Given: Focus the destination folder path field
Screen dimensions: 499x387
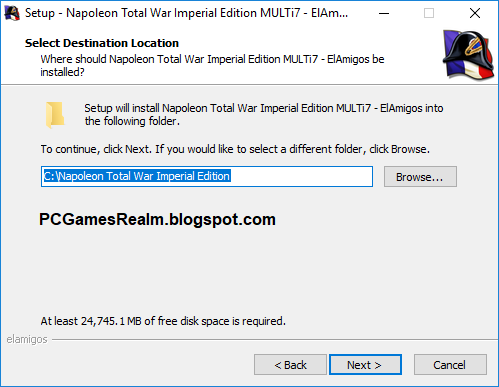Looking at the screenshot, I should [x=207, y=176].
